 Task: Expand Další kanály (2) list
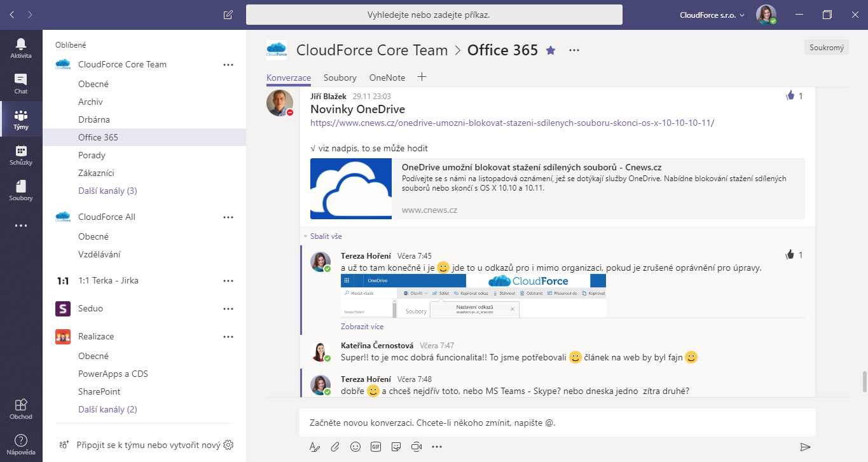pos(107,409)
